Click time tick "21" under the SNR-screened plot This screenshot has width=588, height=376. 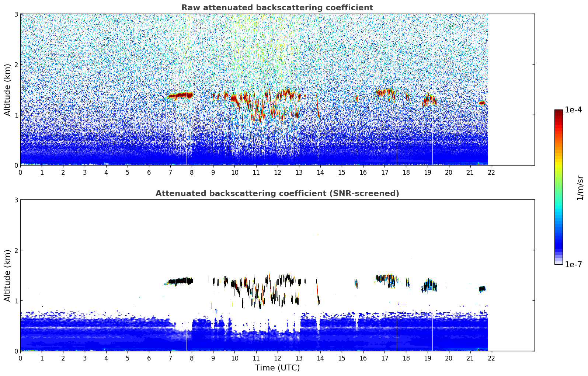click(470, 358)
